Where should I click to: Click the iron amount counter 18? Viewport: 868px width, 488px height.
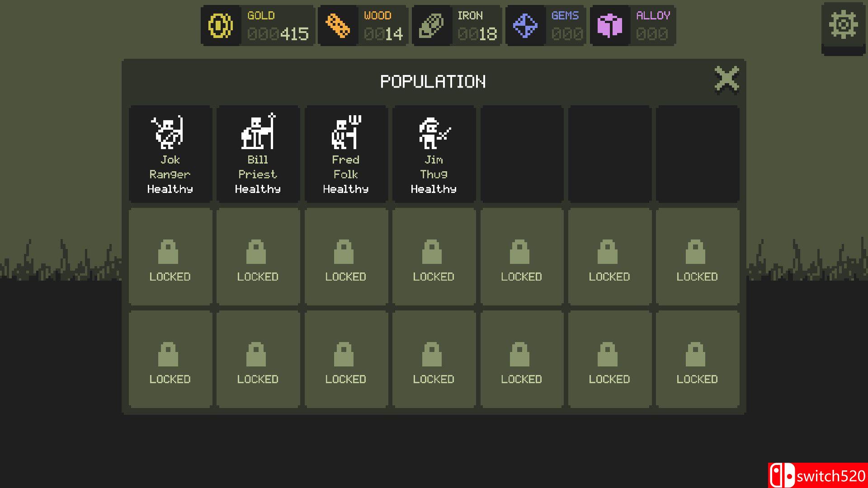click(477, 34)
